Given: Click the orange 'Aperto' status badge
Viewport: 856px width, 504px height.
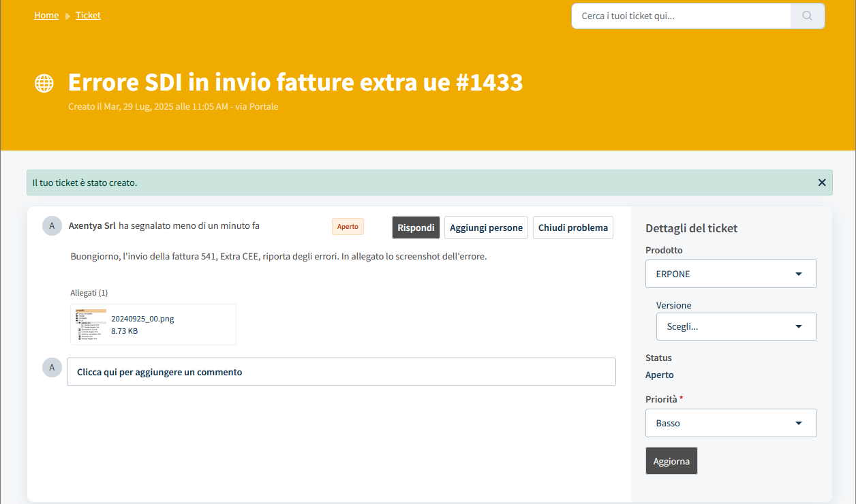Looking at the screenshot, I should 348,227.
